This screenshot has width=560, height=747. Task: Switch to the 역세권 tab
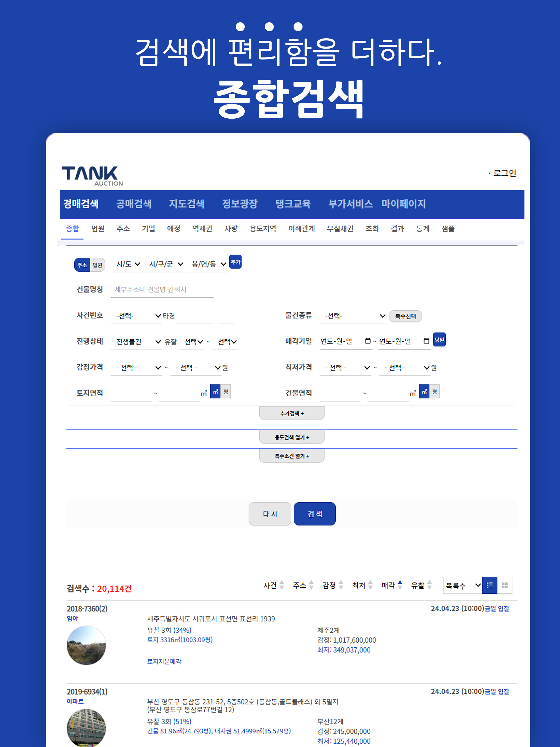[x=202, y=229]
